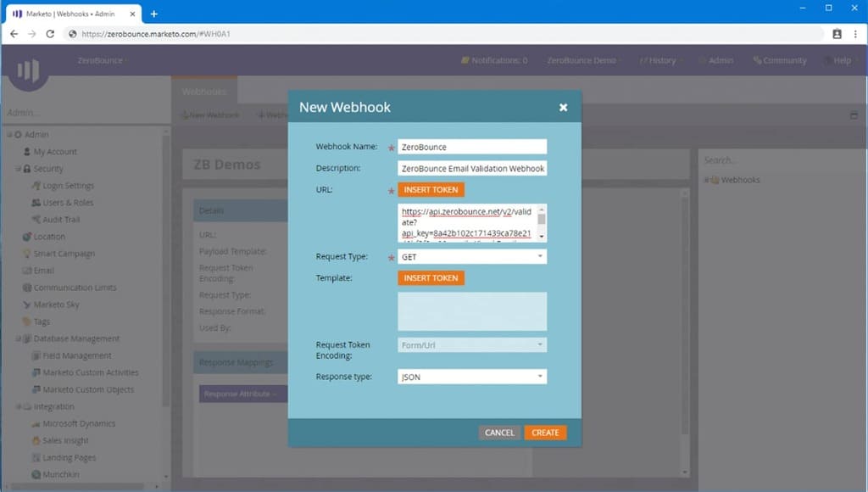Select the Webhooks tab

tap(204, 91)
